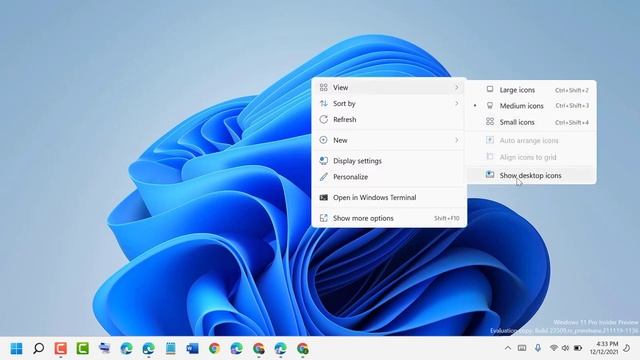640x360 pixels.
Task: Click the focus assist moon icon
Action: coord(627,348)
